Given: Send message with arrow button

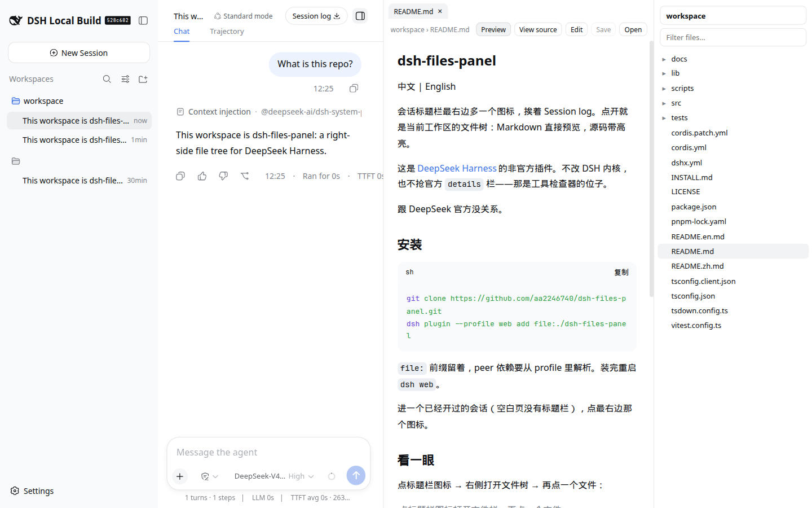Looking at the screenshot, I should (x=356, y=475).
